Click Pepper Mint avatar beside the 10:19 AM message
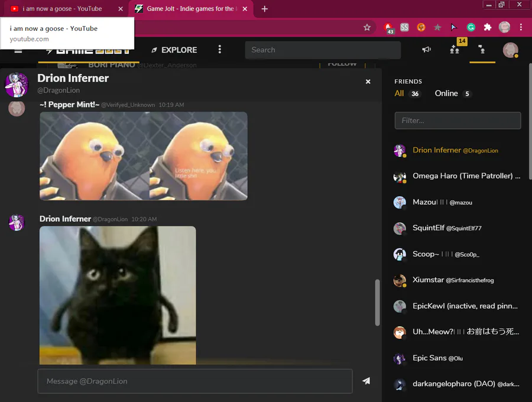Image resolution: width=532 pixels, height=402 pixels. tap(17, 109)
